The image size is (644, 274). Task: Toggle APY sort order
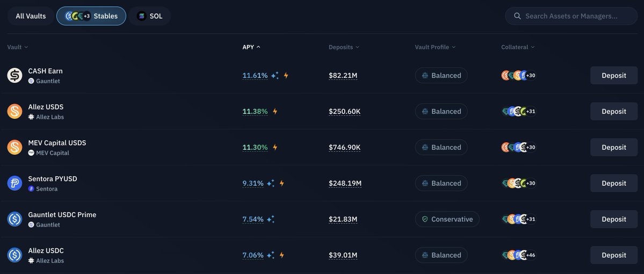(251, 47)
